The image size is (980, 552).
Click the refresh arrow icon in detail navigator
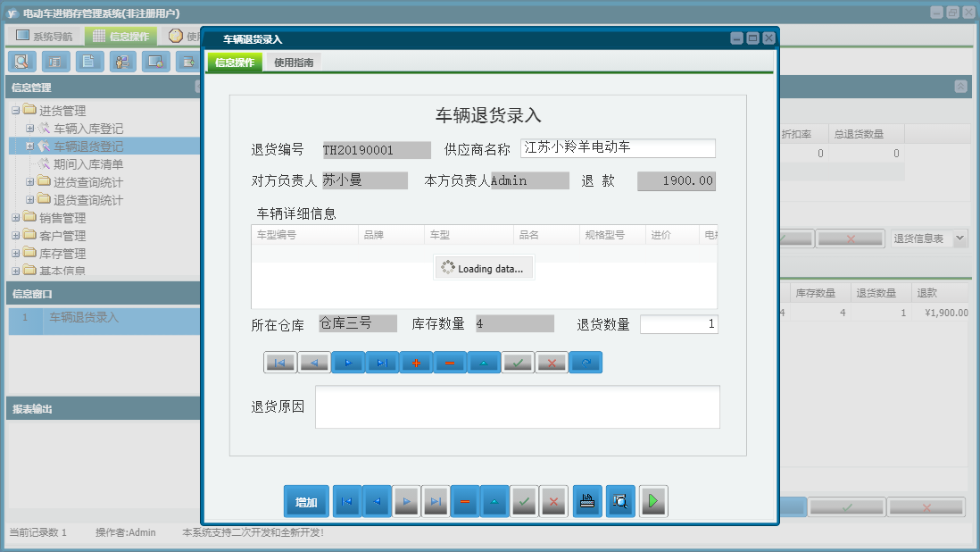tap(586, 363)
